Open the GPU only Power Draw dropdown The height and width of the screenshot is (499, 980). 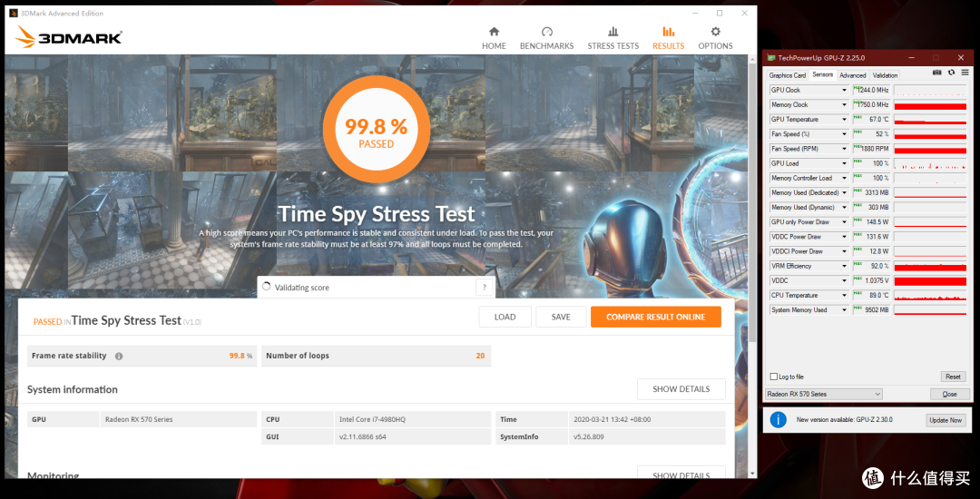(845, 222)
